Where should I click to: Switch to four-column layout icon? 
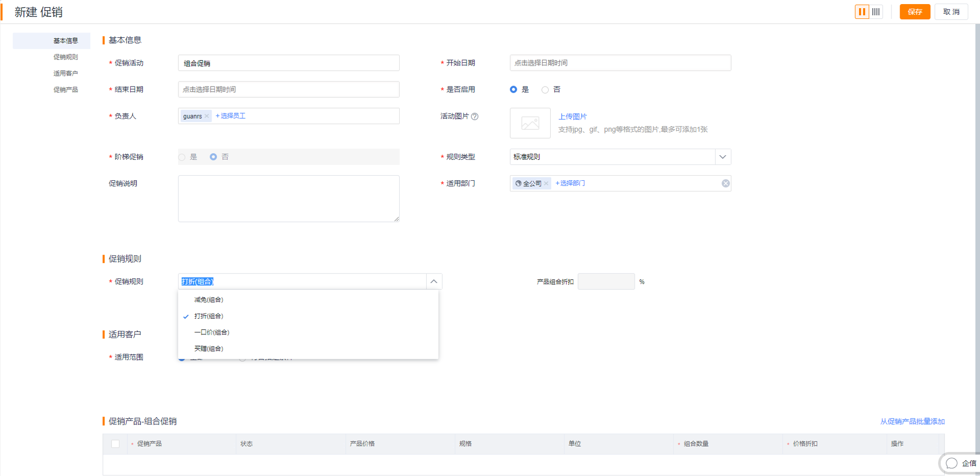pos(876,12)
